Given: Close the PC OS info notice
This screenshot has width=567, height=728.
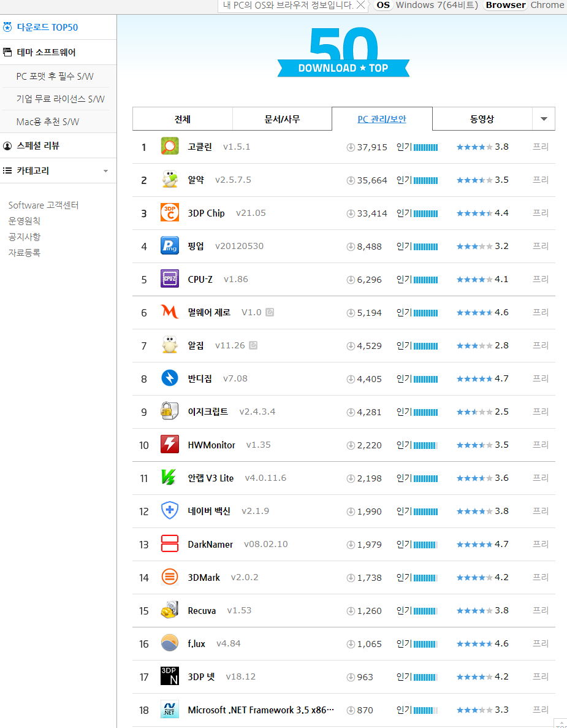Looking at the screenshot, I should point(360,5).
